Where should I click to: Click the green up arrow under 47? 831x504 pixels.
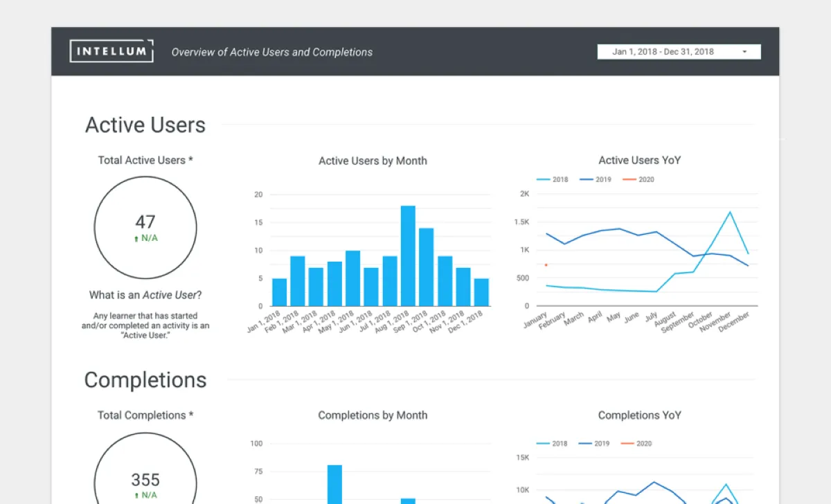(x=136, y=238)
